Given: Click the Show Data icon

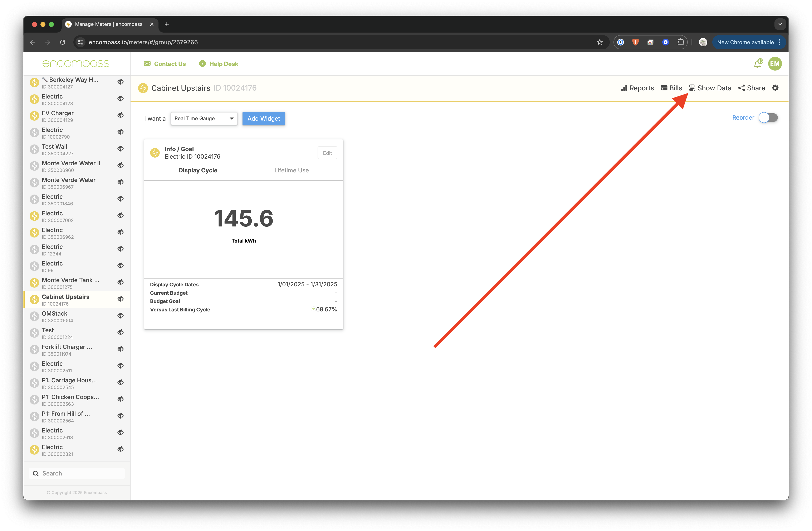Looking at the screenshot, I should click(692, 88).
